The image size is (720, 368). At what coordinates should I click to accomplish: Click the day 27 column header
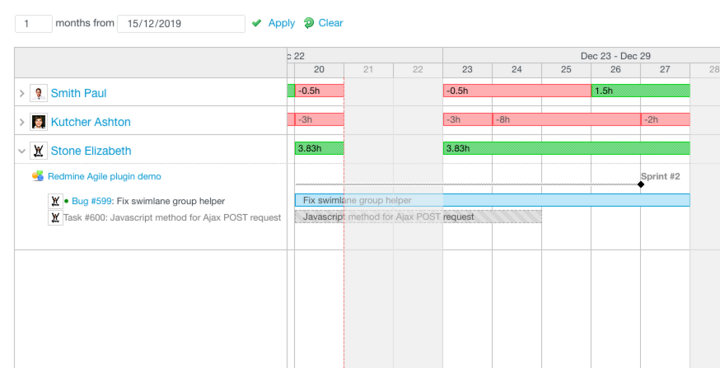665,70
